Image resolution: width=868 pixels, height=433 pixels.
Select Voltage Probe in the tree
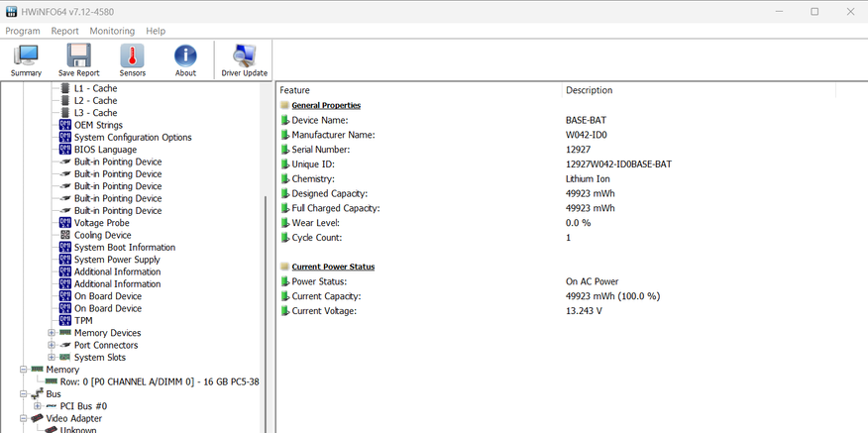pyautogui.click(x=101, y=223)
